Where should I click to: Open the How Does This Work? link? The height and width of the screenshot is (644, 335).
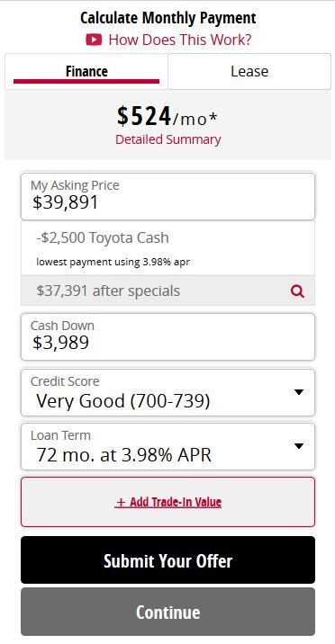tap(180, 40)
